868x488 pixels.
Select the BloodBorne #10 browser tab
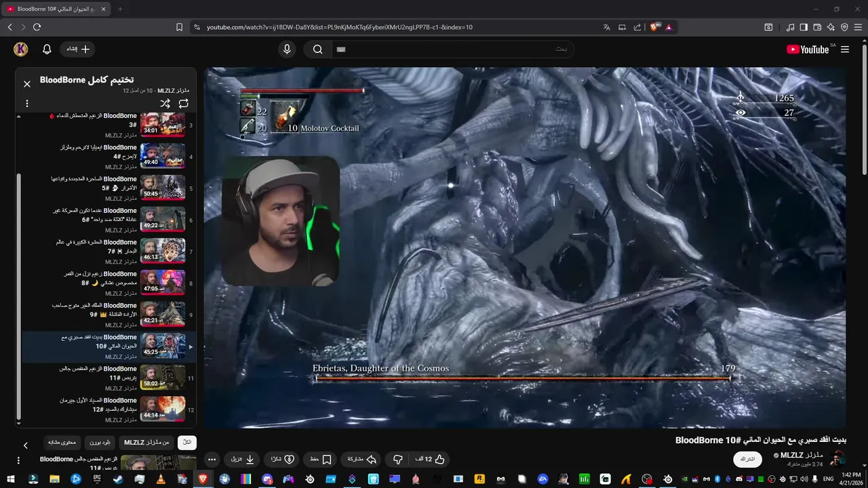pos(56,9)
